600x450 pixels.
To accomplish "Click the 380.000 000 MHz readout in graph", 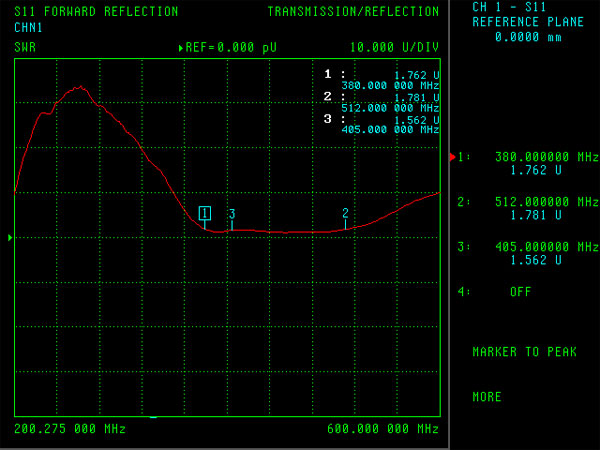I will click(390, 85).
